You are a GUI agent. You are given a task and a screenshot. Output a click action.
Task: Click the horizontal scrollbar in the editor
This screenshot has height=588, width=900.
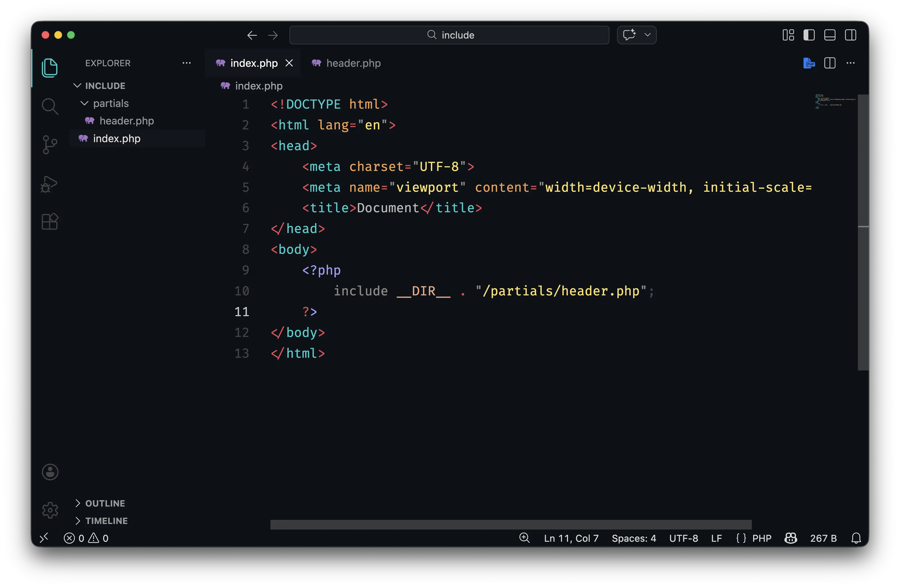click(x=510, y=525)
